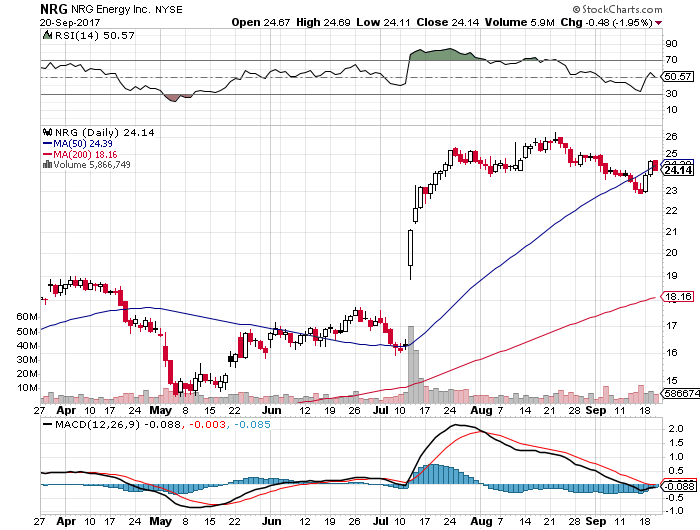Click the volume bars icon in legend
The height and width of the screenshot is (530, 700).
44,164
